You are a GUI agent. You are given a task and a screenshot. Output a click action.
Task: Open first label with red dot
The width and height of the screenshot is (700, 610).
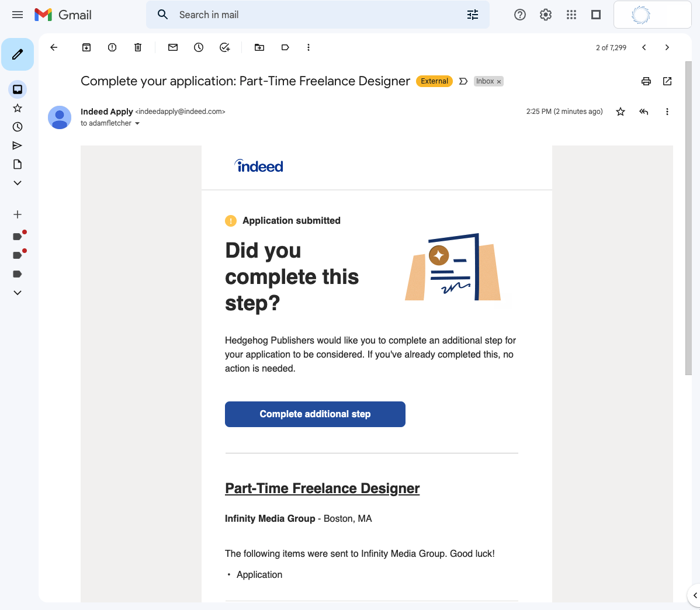(18, 237)
